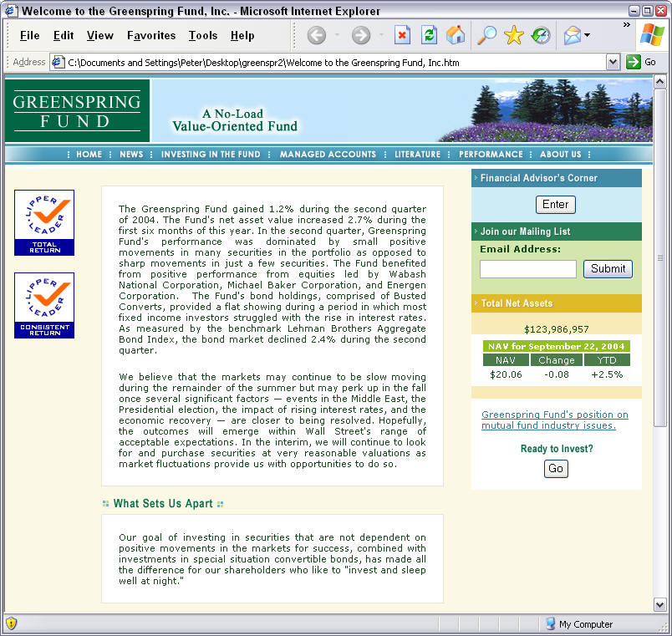The width and height of the screenshot is (672, 636).
Task: Open the File menu
Action: click(29, 36)
